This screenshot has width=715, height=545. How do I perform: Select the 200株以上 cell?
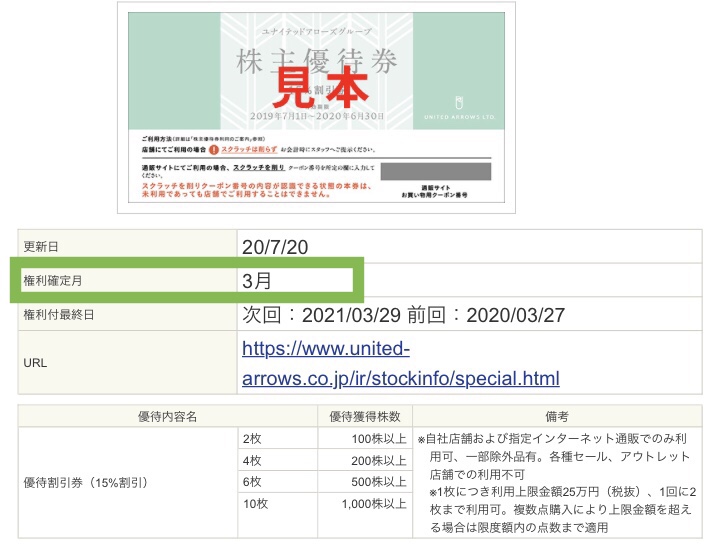click(x=365, y=460)
